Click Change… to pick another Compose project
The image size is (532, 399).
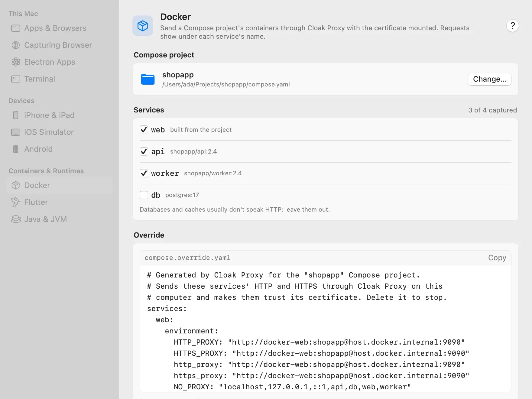490,79
